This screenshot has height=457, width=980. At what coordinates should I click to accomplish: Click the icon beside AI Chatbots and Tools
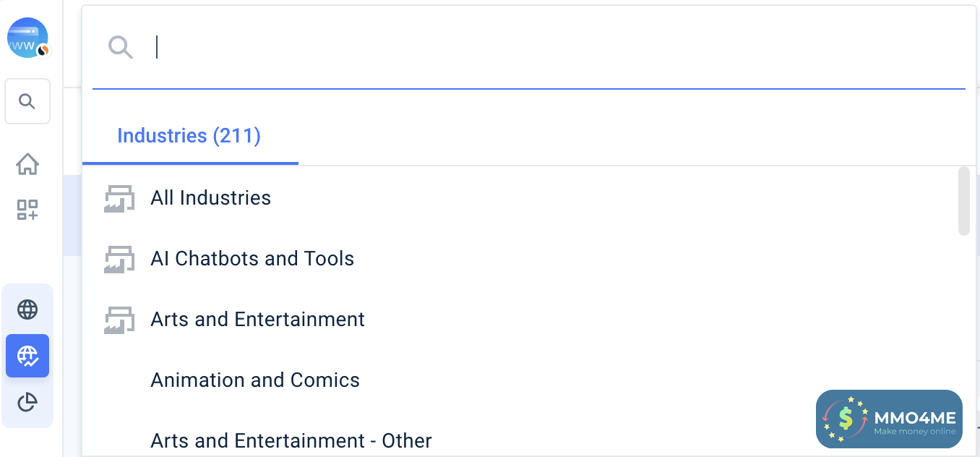(x=119, y=259)
